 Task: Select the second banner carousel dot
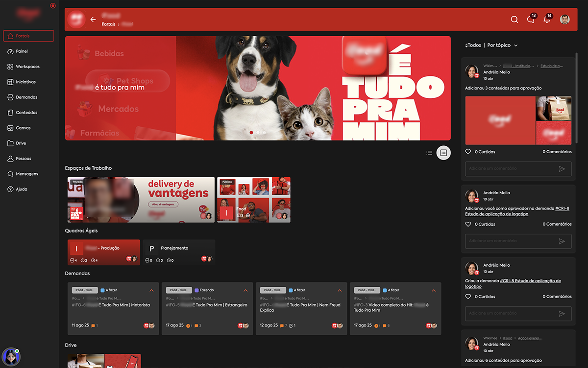258,132
